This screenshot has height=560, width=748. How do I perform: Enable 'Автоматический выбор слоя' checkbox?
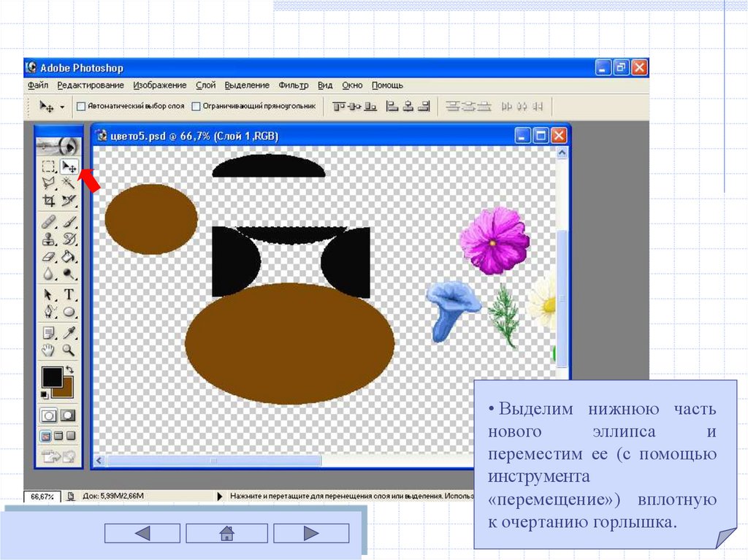[81, 106]
